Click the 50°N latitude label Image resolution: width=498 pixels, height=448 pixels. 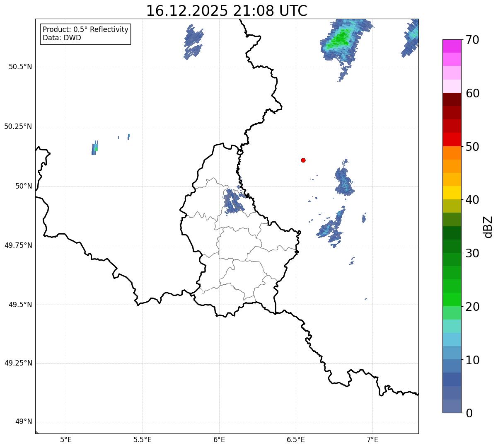24,186
